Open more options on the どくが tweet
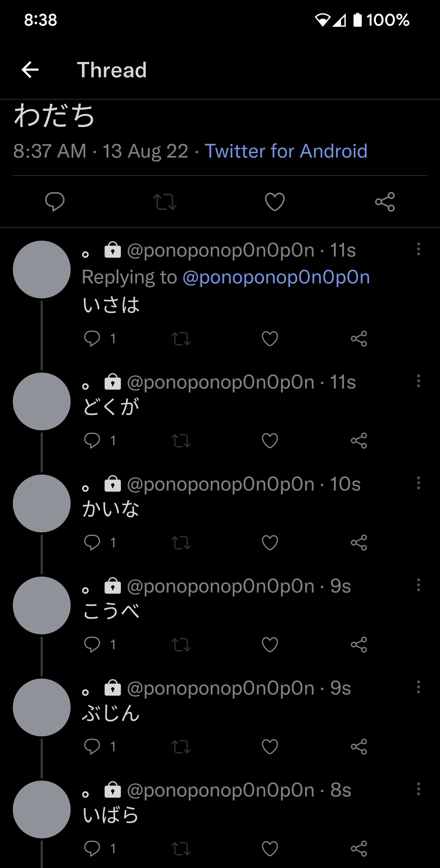Viewport: 440px width, 868px height. click(x=418, y=381)
